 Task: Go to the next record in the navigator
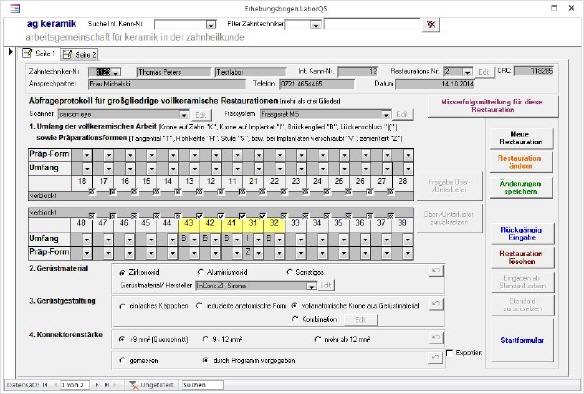[97, 385]
